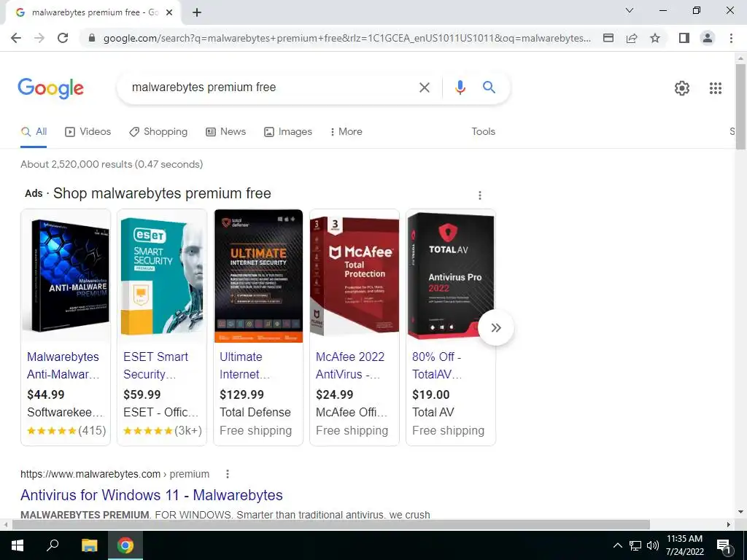Click the scroll-right arrow at bottom
The height and width of the screenshot is (560, 747).
coord(729,525)
